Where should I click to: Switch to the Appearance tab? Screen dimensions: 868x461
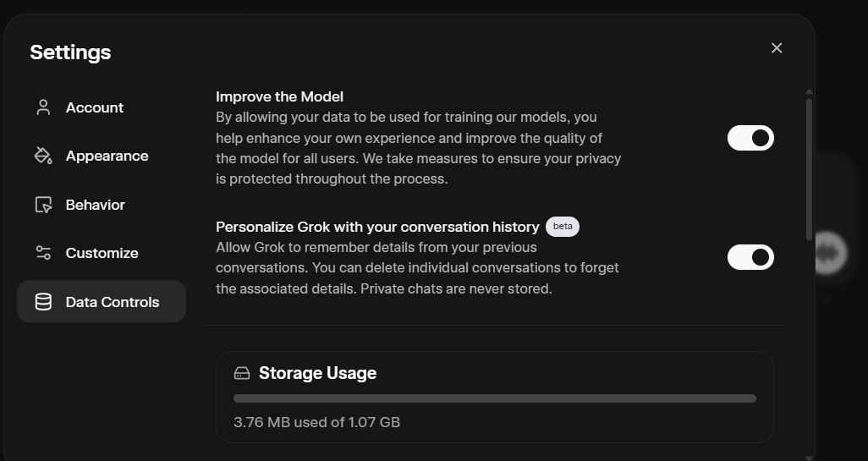[107, 156]
